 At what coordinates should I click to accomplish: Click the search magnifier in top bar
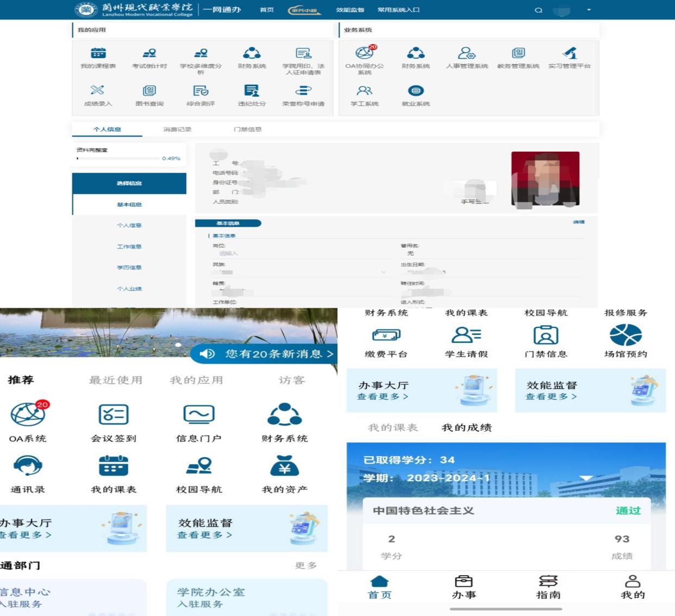click(x=539, y=10)
